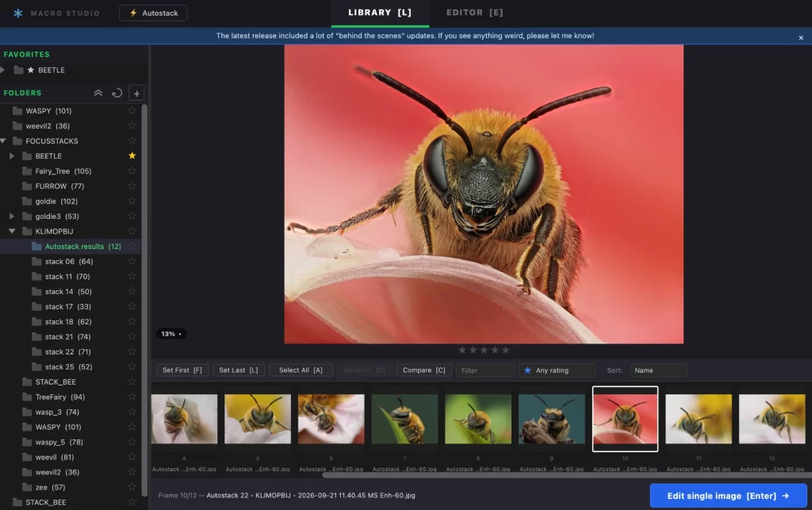Click Set First [F] button
Viewport: 812px width, 510px height.
pyautogui.click(x=182, y=370)
